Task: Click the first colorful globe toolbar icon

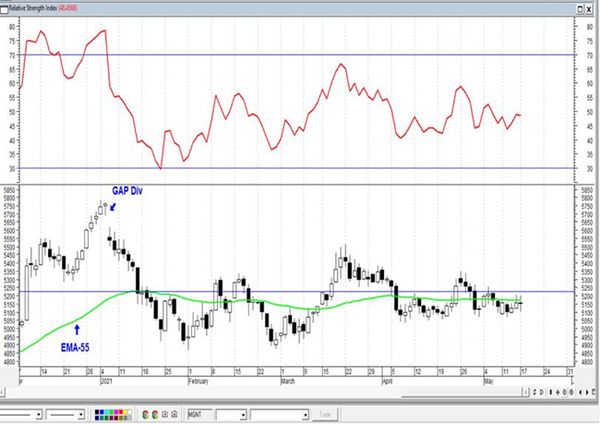Action: click(x=145, y=414)
